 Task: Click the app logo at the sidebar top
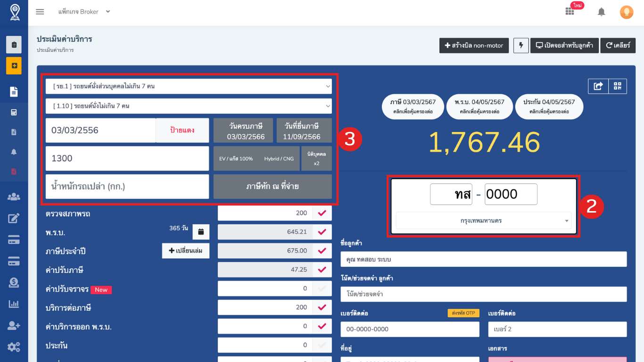[14, 11]
